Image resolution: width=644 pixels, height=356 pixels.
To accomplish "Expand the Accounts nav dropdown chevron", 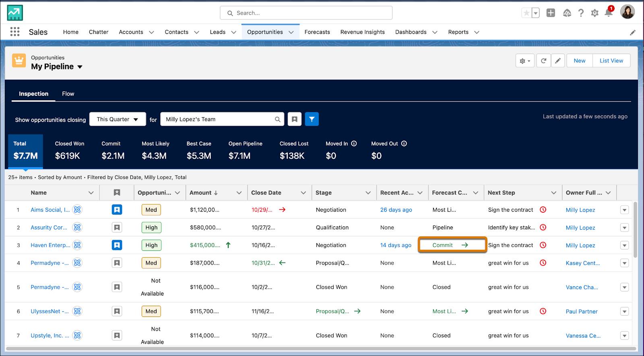I will (x=151, y=32).
